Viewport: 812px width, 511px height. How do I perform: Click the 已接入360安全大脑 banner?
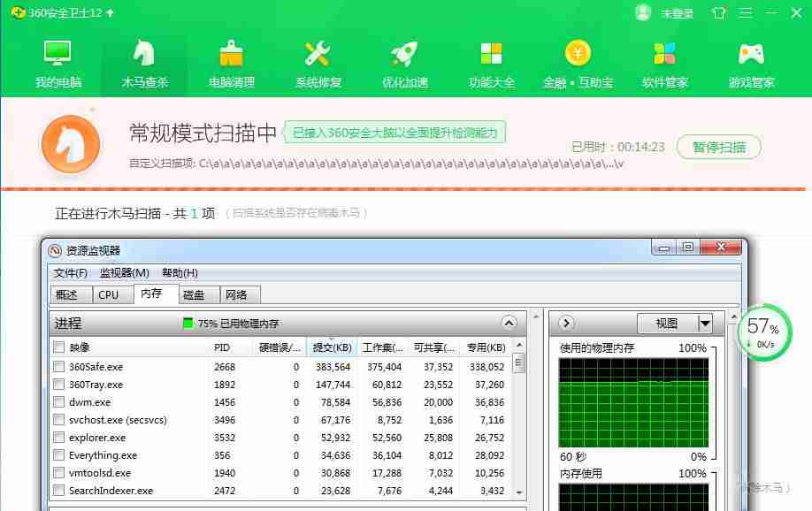tap(395, 133)
